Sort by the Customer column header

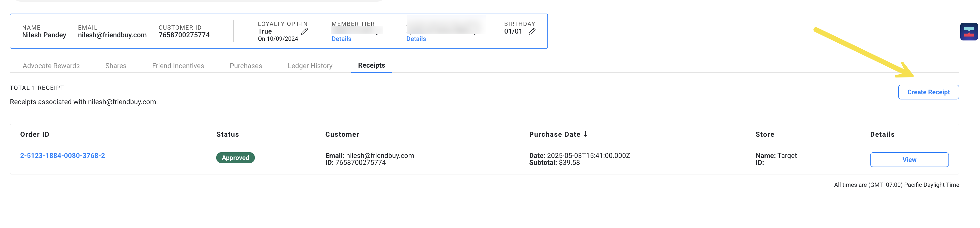(342, 134)
